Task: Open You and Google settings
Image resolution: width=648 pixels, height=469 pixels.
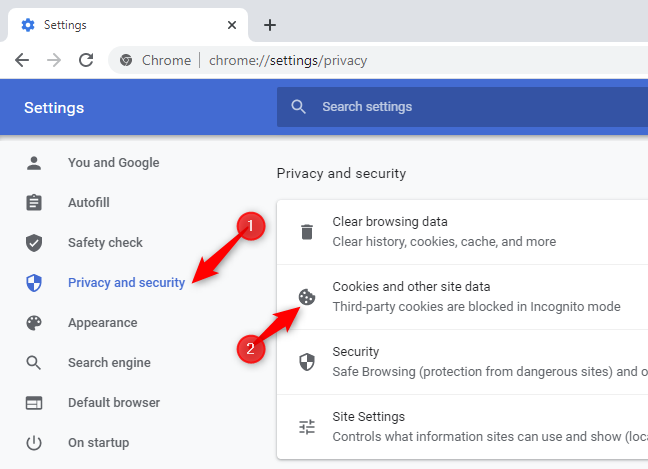Action: (113, 163)
